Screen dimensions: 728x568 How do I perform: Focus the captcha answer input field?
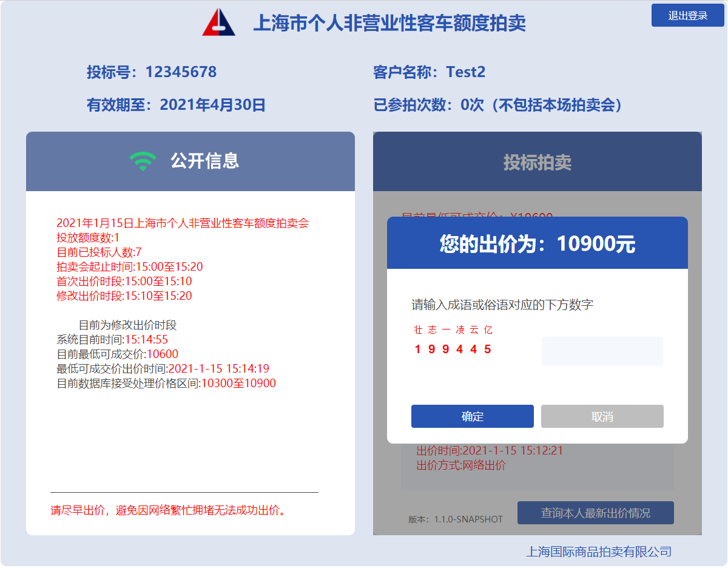(x=602, y=351)
